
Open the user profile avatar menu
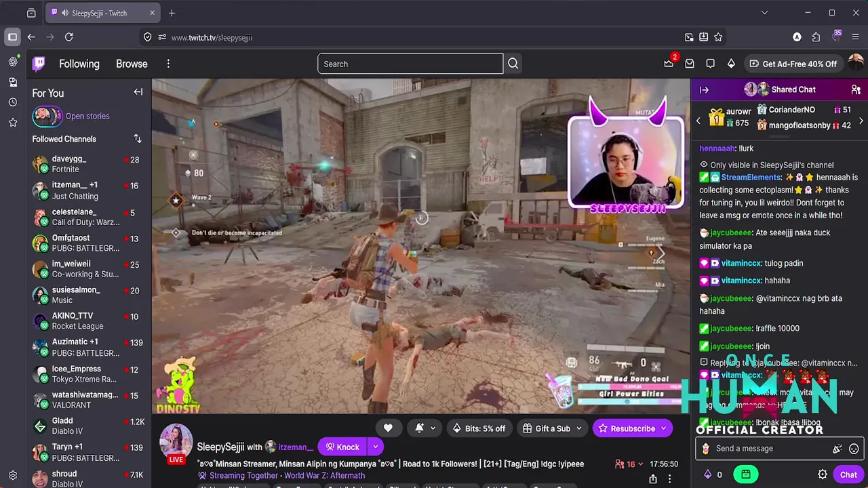click(x=856, y=63)
